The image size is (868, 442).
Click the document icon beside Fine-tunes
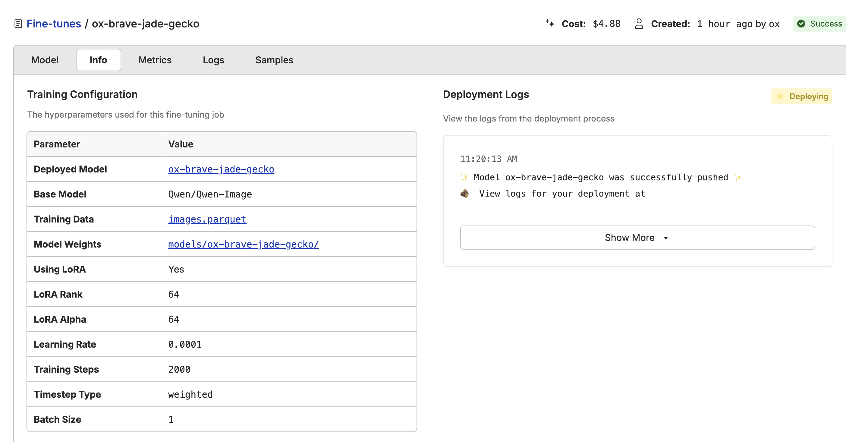tap(18, 24)
